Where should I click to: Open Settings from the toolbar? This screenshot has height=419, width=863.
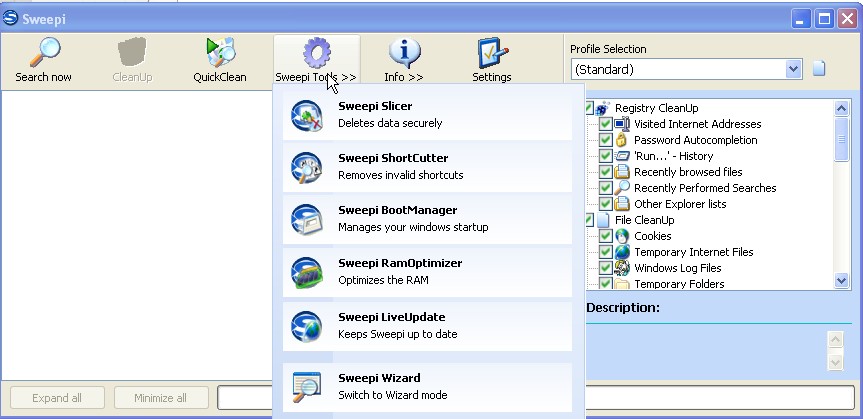click(492, 59)
